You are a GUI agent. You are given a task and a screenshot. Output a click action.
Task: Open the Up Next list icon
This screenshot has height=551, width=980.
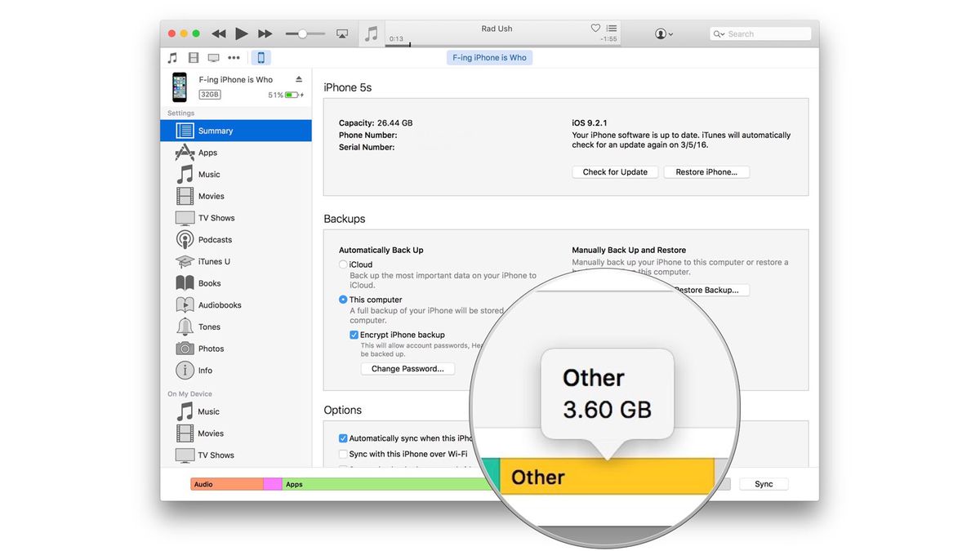coord(612,27)
